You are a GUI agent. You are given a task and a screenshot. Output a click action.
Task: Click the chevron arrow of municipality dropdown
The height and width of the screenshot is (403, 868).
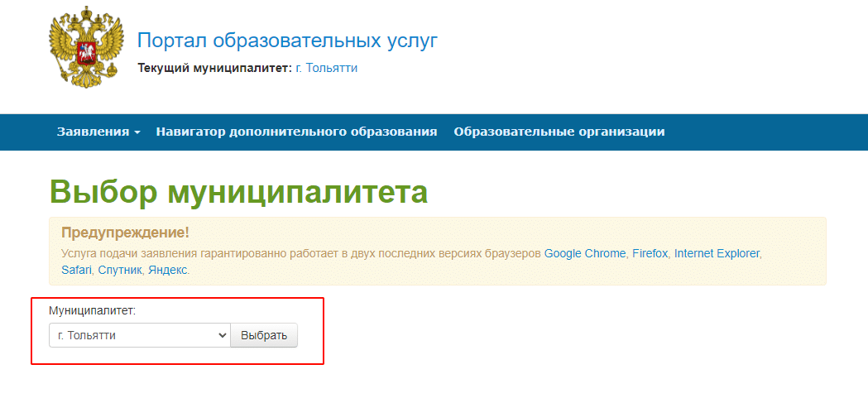point(221,335)
